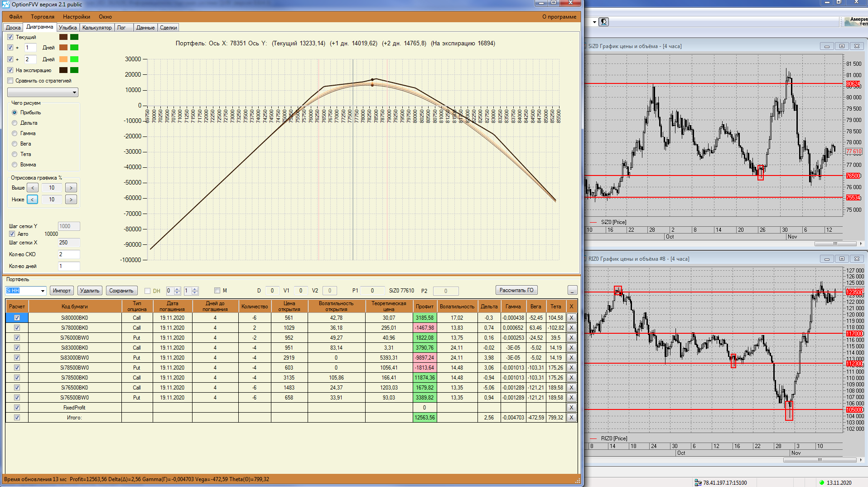Switch to the Улыбка tab
The width and height of the screenshot is (868, 487).
(x=68, y=28)
